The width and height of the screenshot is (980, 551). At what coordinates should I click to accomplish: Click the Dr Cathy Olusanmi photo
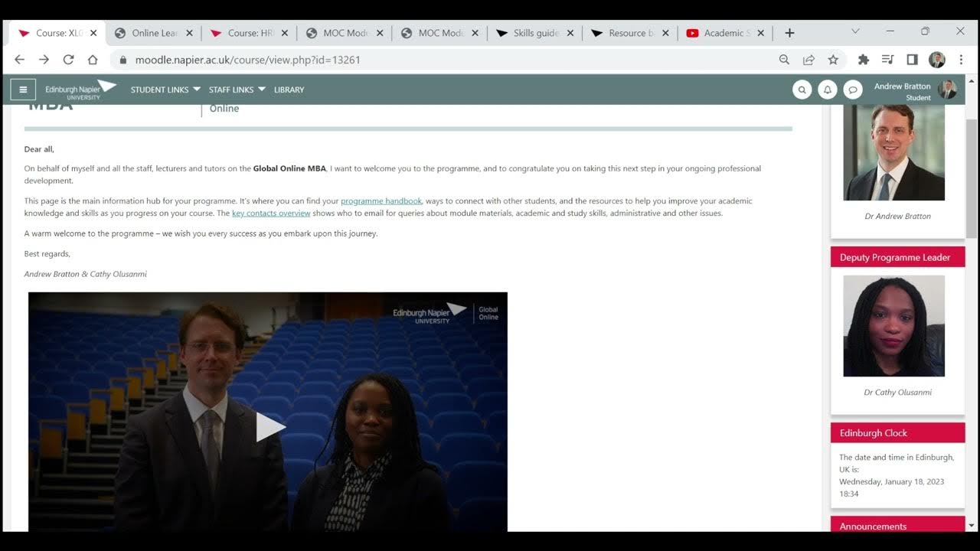click(893, 326)
